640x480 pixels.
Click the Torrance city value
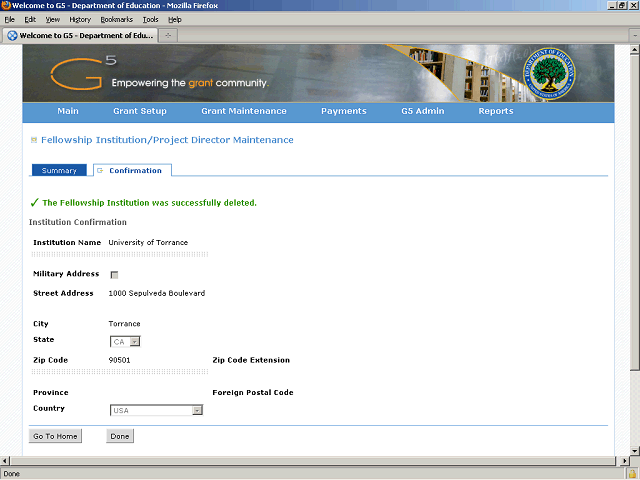point(124,324)
